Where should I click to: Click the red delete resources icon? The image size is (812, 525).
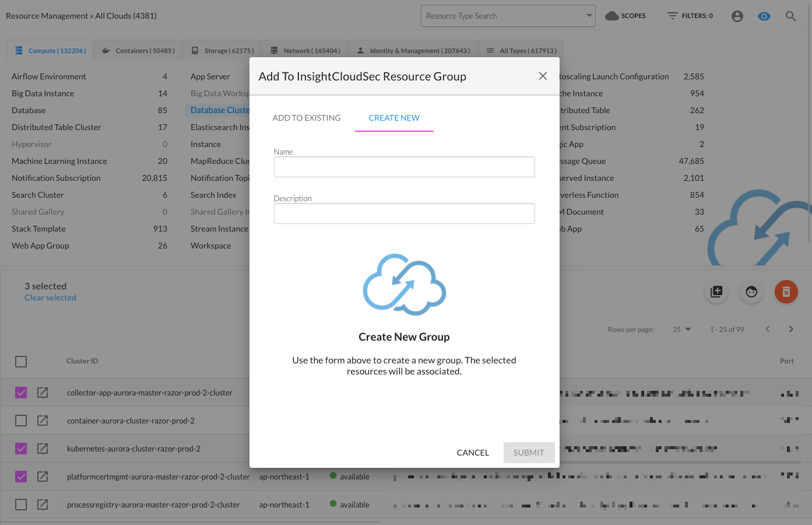coord(786,292)
